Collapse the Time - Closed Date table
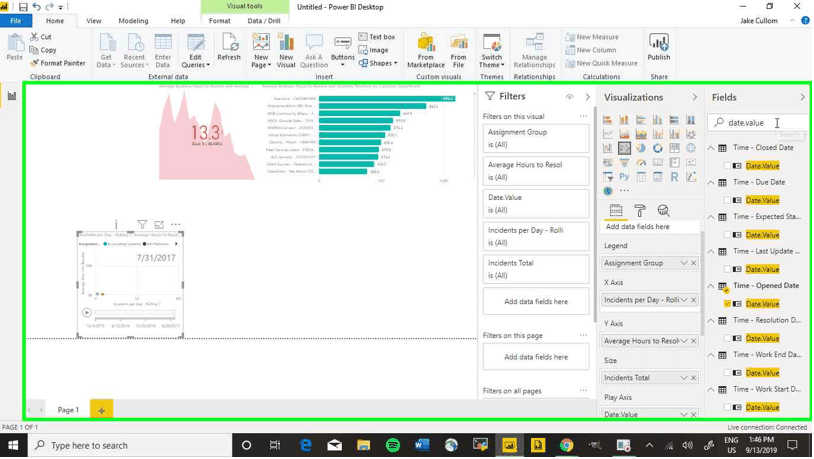This screenshot has width=814, height=459. pyautogui.click(x=711, y=148)
